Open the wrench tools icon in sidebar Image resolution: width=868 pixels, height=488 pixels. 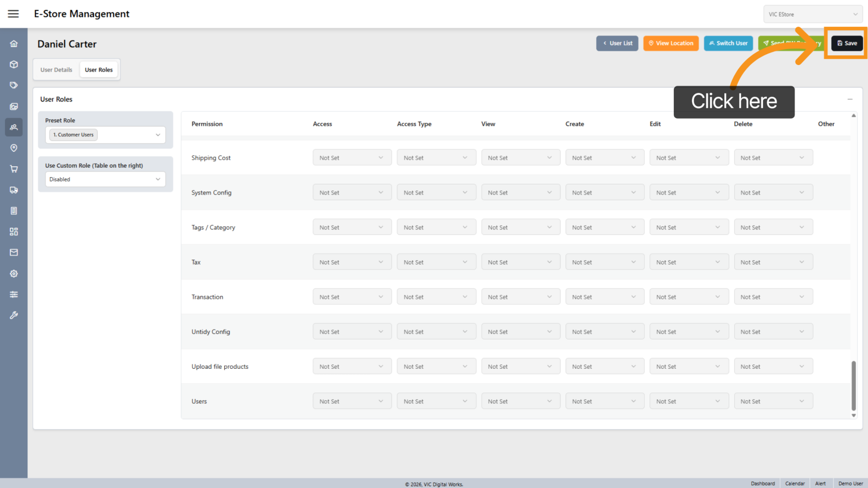pyautogui.click(x=14, y=315)
